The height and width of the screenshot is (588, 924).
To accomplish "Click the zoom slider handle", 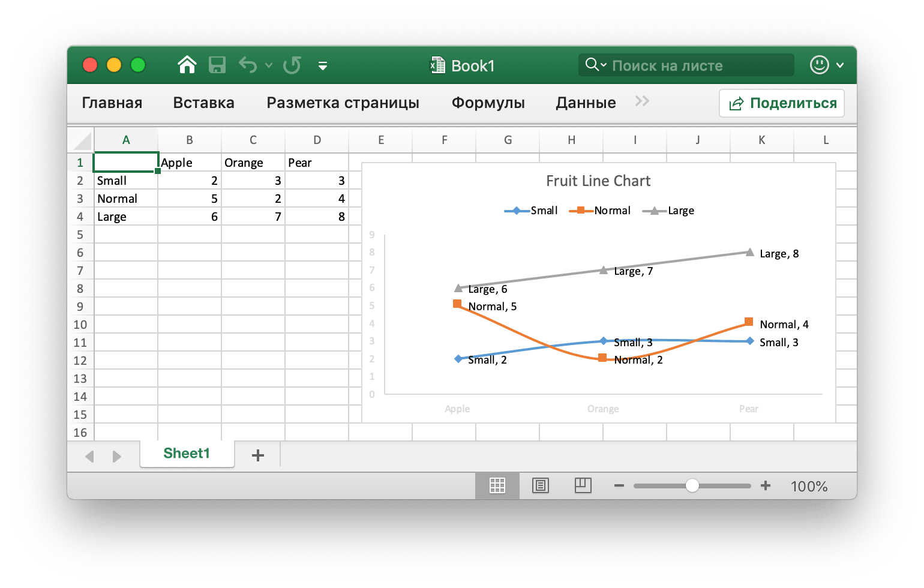I will coord(692,485).
